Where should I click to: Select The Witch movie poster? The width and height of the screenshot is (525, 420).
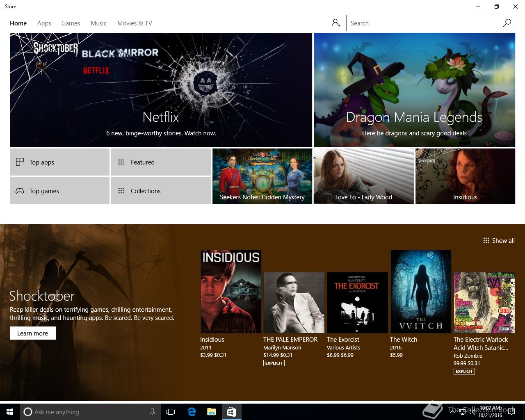coord(421,292)
